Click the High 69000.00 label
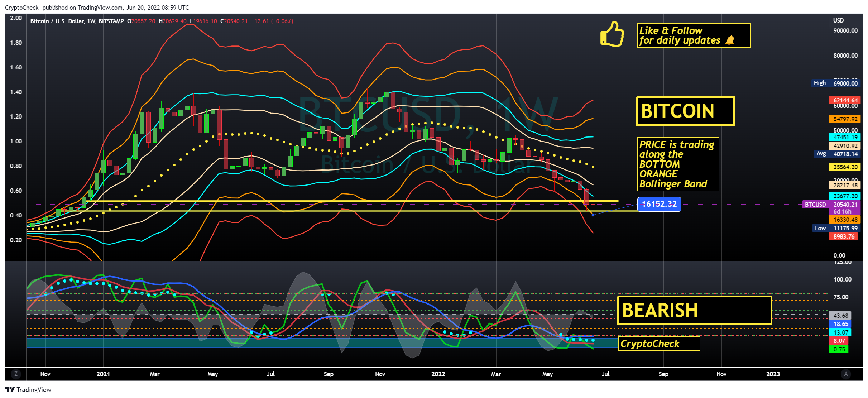This screenshot has height=398, width=868. (836, 83)
